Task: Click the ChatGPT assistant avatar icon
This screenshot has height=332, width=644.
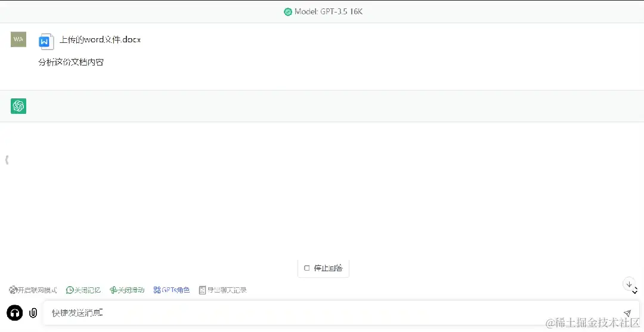Action: 18,106
